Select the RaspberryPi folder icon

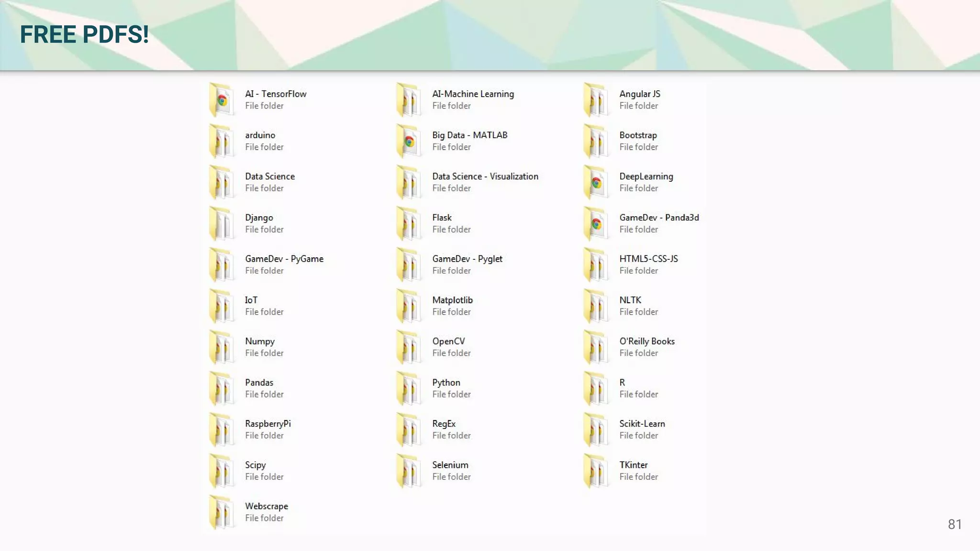[222, 430]
